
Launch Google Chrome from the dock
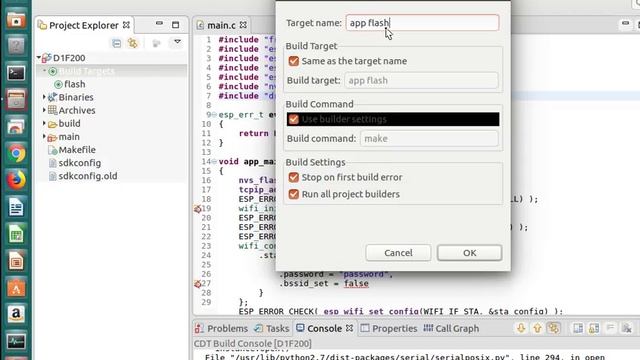[x=16, y=153]
